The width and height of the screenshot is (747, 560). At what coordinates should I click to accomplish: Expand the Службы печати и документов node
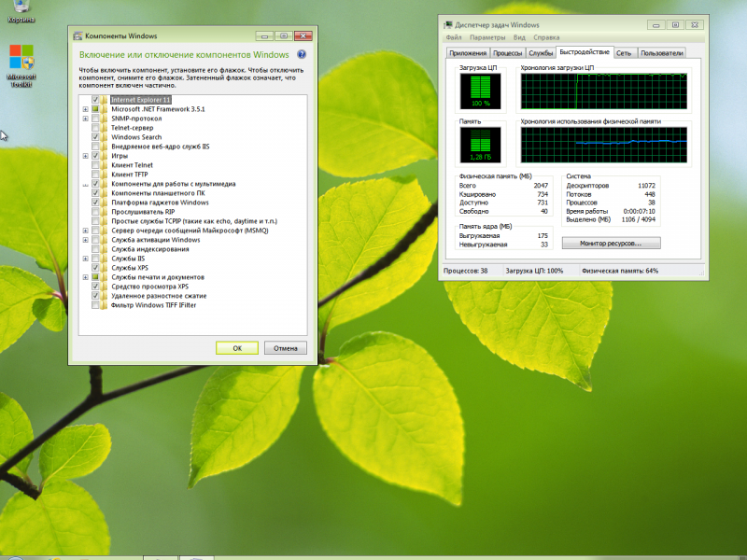[86, 277]
